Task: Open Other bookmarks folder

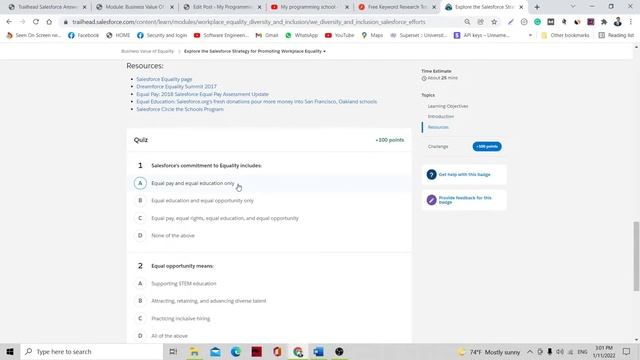Action: pos(565,35)
